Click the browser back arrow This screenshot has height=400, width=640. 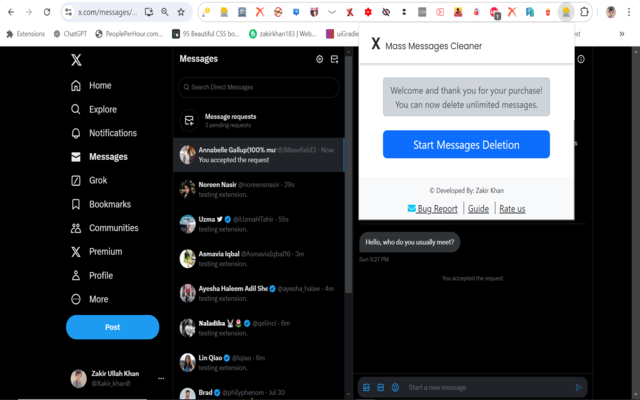pos(11,12)
